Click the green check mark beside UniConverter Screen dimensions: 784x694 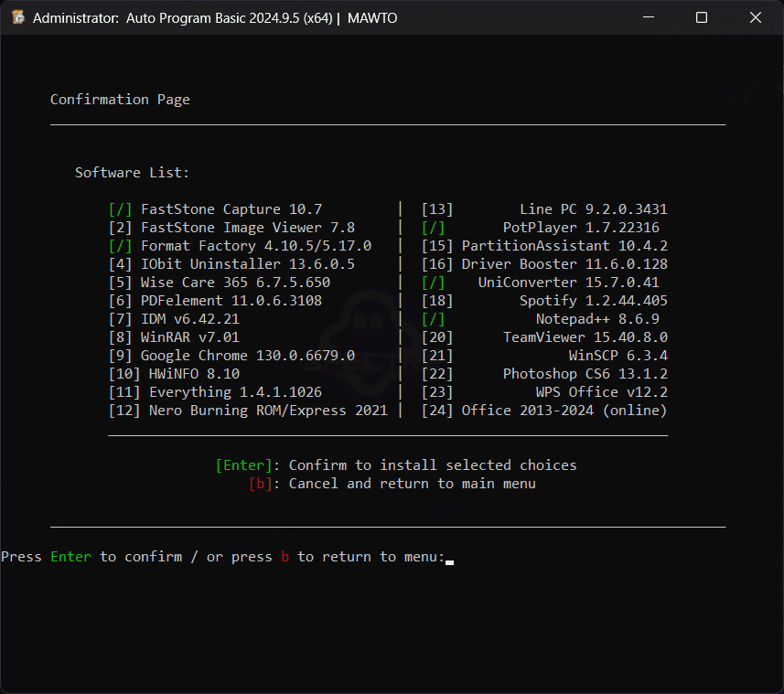point(433,283)
